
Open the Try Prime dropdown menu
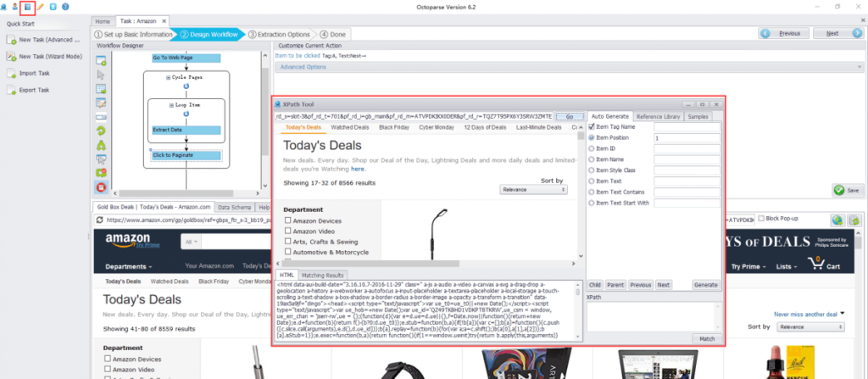coord(750,266)
